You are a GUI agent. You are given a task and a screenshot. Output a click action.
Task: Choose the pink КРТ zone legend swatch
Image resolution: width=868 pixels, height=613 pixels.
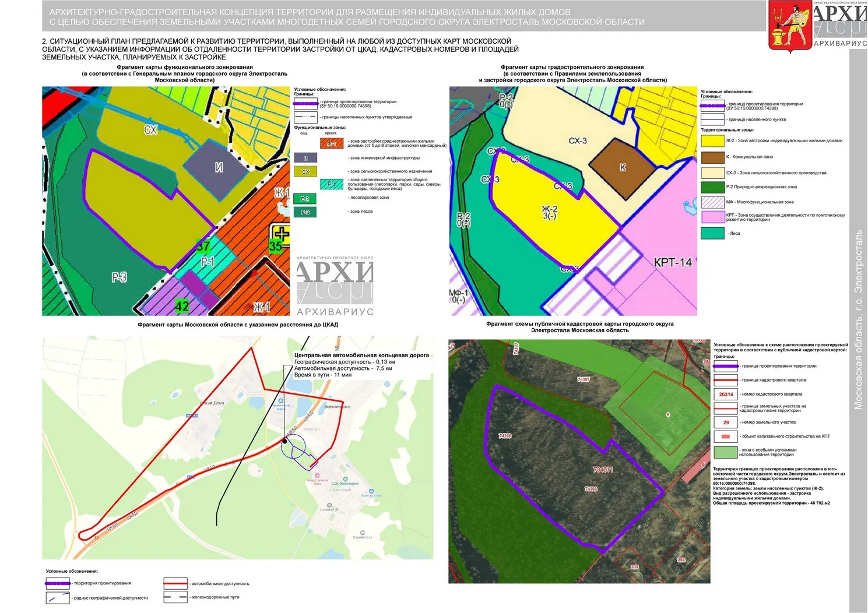coord(712,217)
